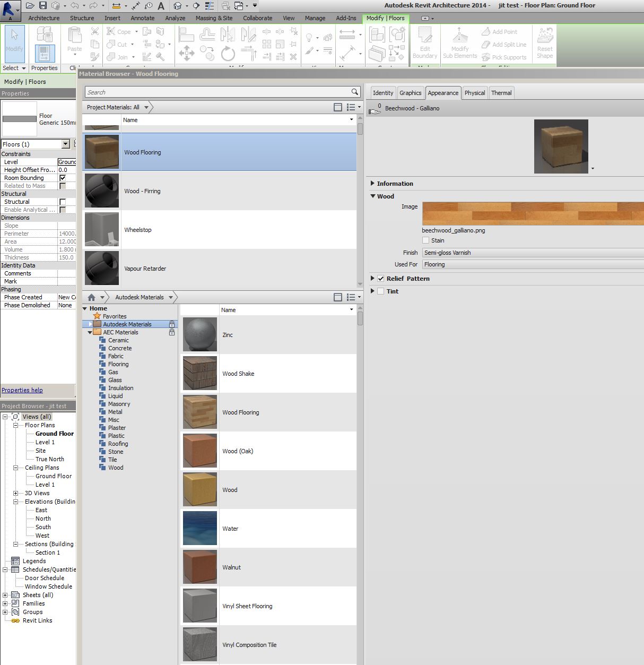This screenshot has width=644, height=665.
Task: Toggle the library panel view icon by Autodesk Materials
Action: tap(338, 297)
